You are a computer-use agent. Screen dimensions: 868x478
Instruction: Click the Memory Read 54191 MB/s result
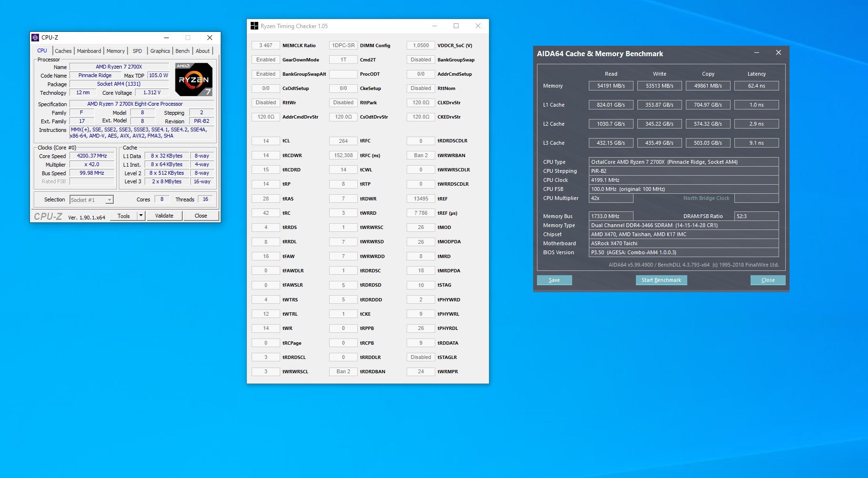[611, 86]
